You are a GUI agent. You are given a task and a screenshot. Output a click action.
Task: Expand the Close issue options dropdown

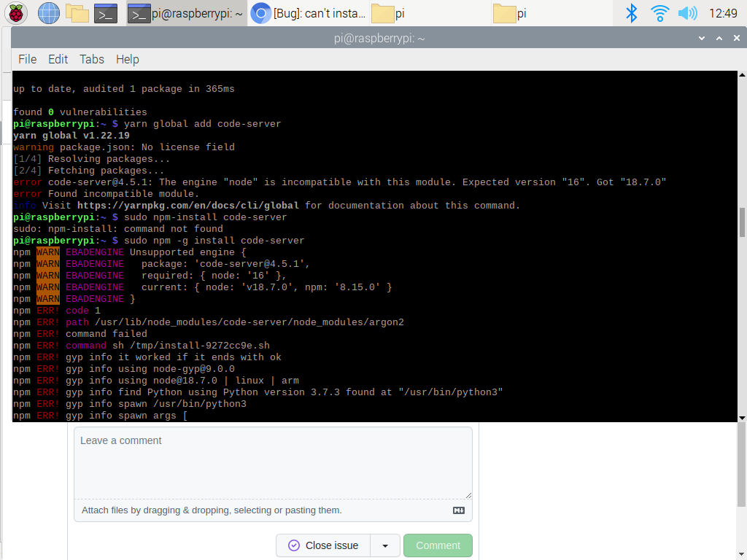(x=385, y=545)
